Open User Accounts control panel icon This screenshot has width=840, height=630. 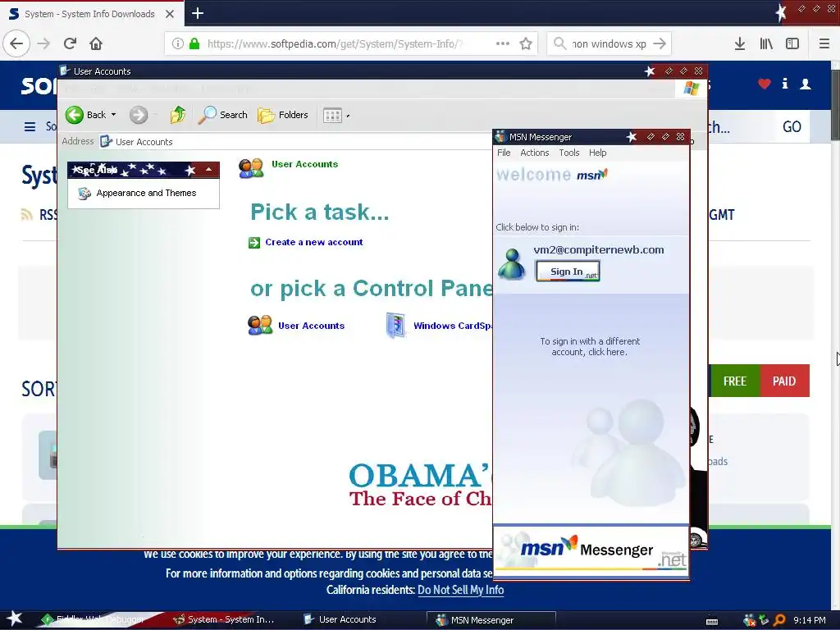tap(260, 325)
